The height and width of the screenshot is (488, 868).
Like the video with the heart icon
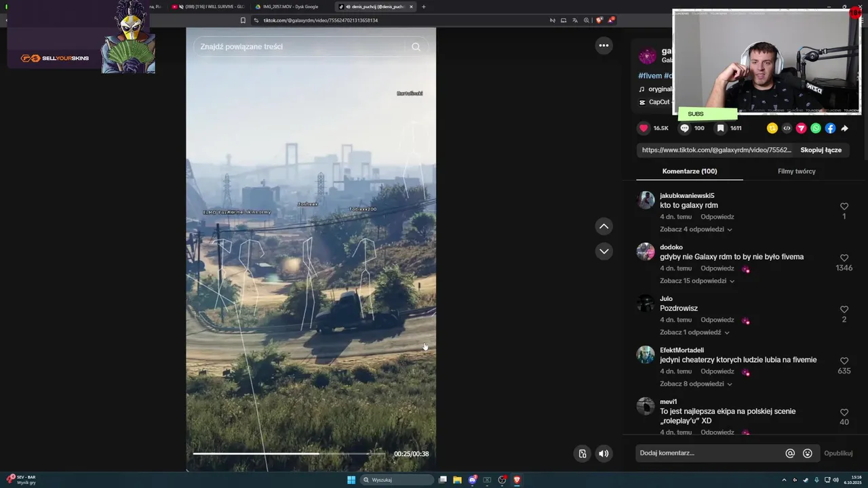click(644, 128)
